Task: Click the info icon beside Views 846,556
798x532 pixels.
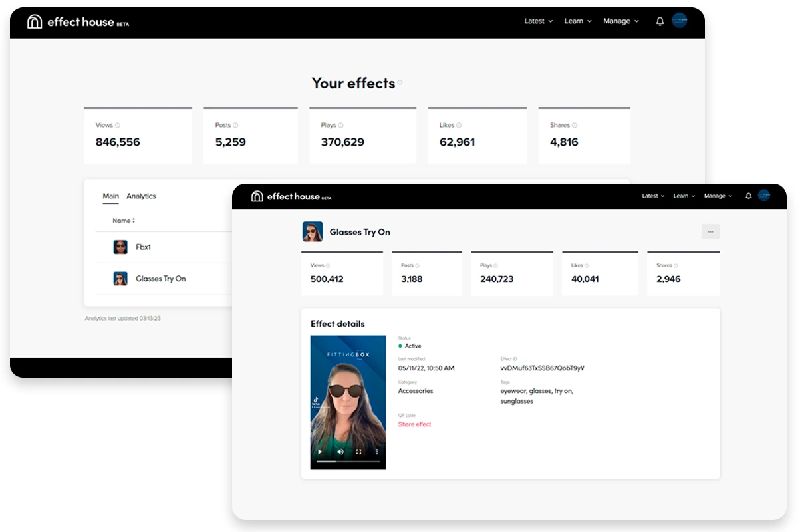Action: [x=118, y=125]
